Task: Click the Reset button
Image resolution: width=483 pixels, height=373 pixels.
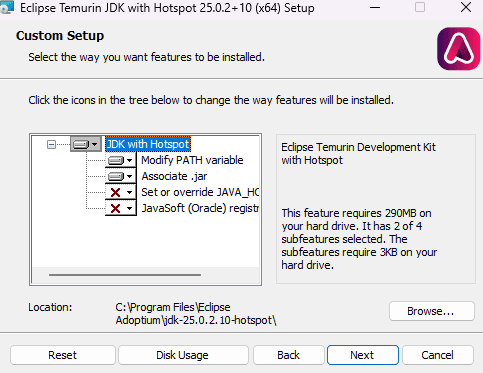Action: click(x=63, y=355)
